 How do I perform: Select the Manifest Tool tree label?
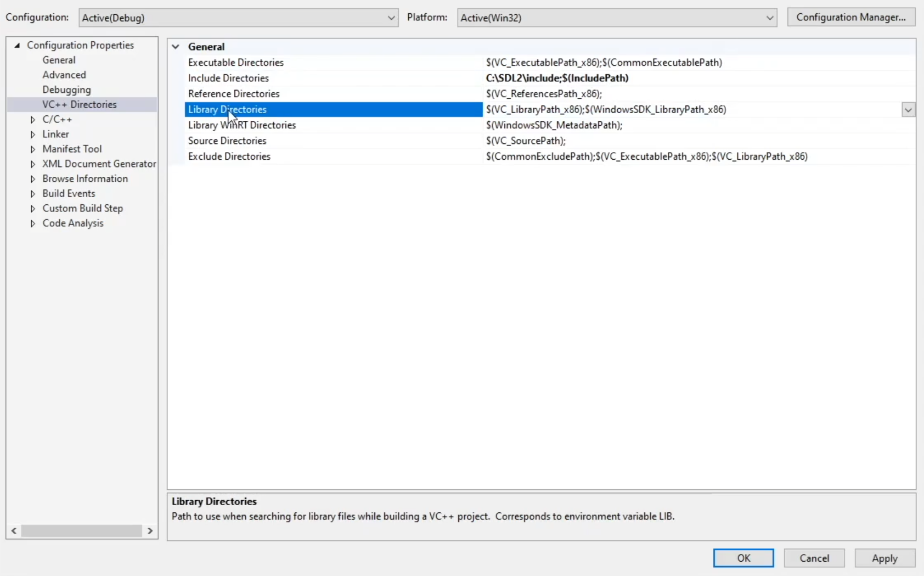coord(72,149)
